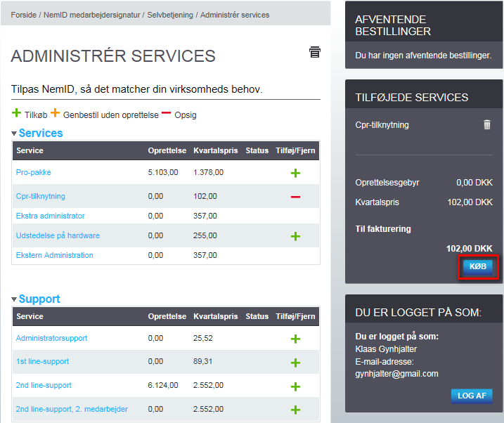Click the 2nd line-support Oprettelse value 6.124,00
Screen dimensions: 504x423
tap(163, 385)
